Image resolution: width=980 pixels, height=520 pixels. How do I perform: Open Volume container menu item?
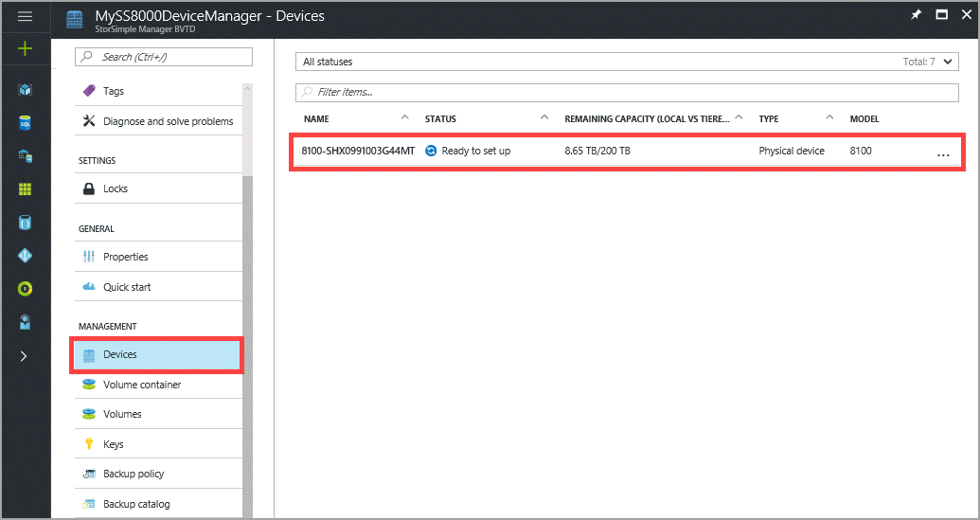click(159, 385)
